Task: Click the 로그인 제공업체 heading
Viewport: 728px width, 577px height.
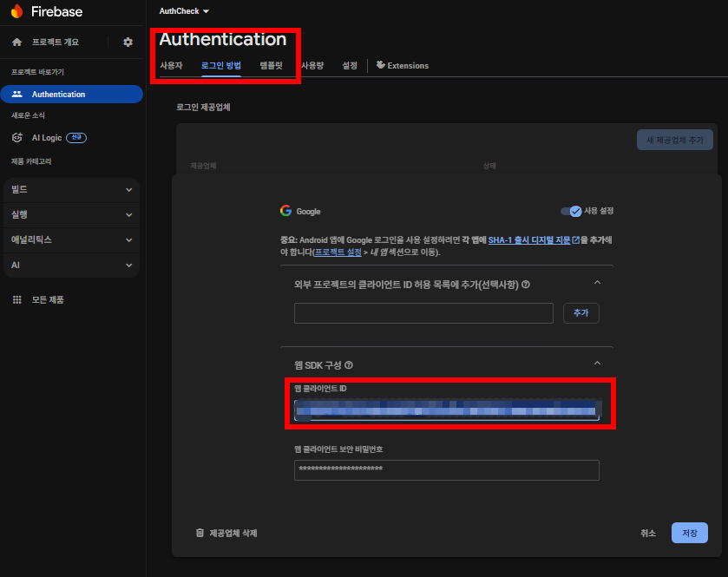Action: (x=203, y=108)
